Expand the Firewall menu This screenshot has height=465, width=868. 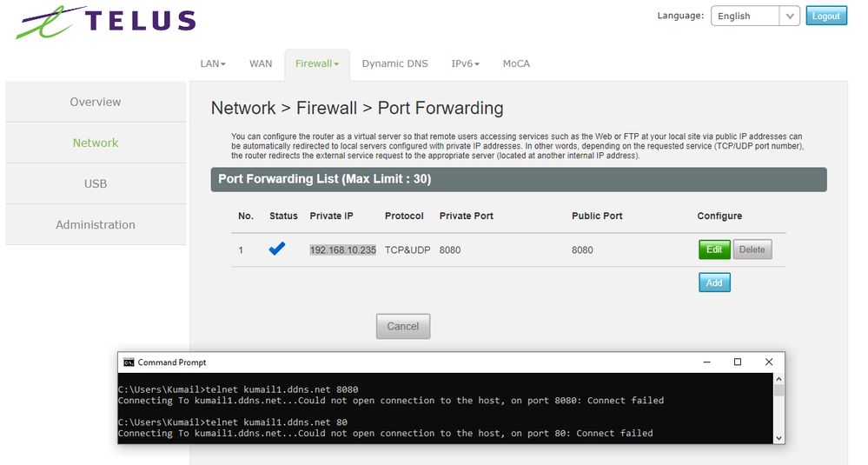[x=316, y=63]
